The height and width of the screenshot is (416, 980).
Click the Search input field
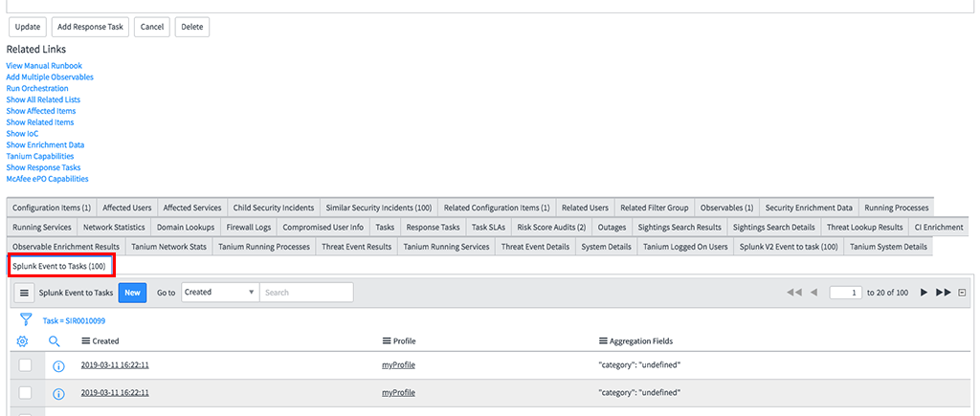click(306, 293)
